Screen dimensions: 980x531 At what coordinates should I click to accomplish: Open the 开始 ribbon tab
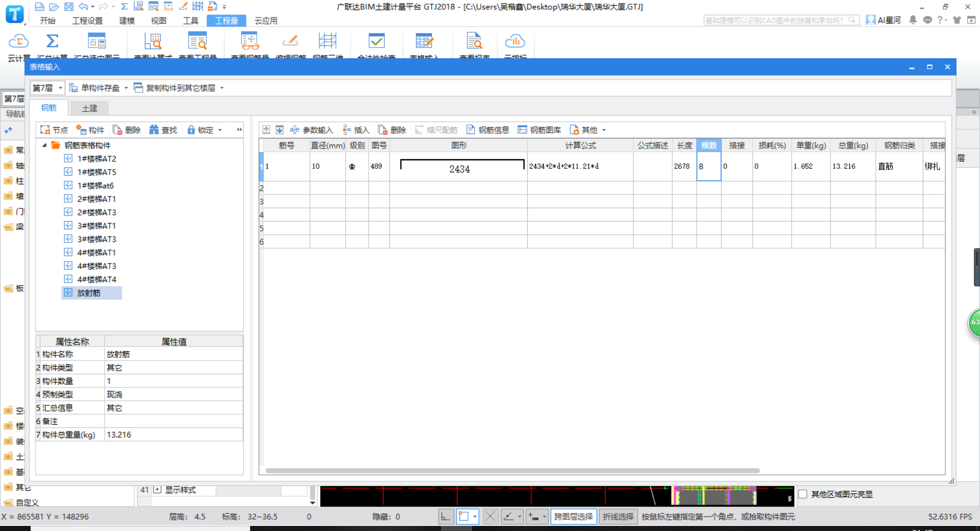(x=48, y=20)
